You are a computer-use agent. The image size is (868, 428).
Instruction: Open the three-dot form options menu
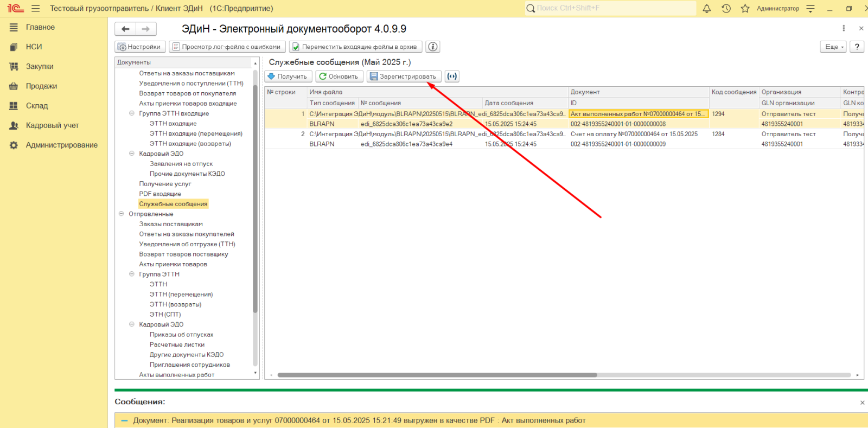click(843, 28)
